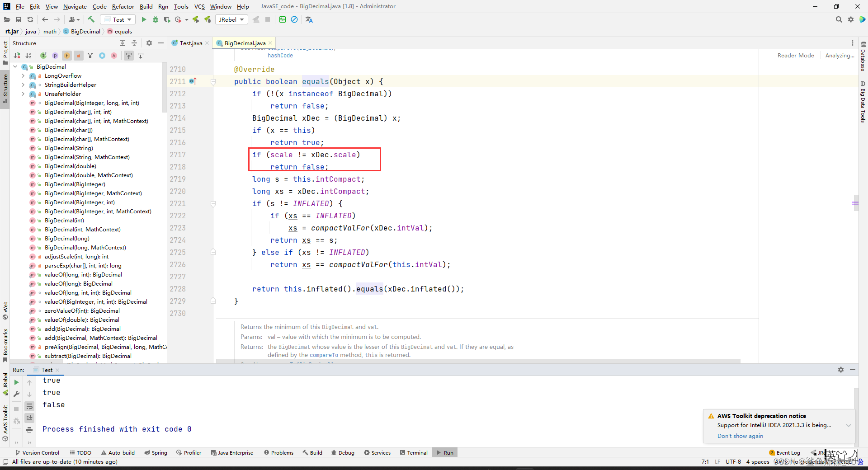Run with JRebel rocket icon
Viewport: 868px width, 470px height.
pos(196,19)
